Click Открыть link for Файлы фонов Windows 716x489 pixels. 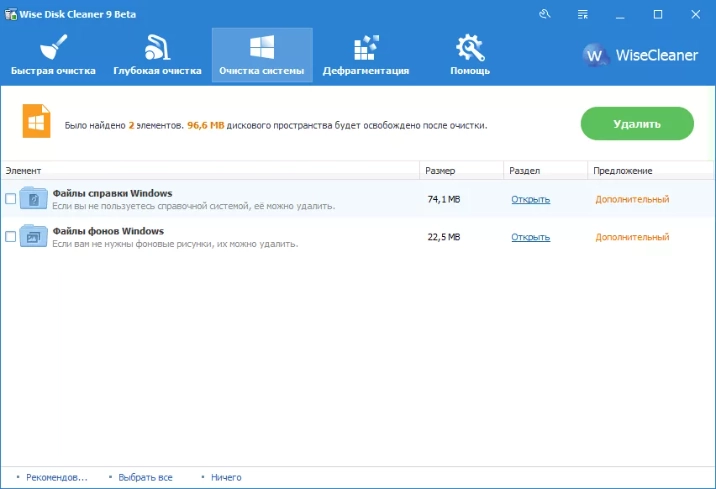(x=530, y=237)
